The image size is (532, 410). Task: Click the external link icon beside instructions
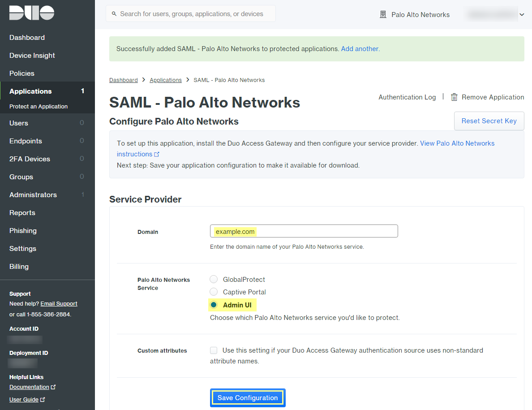(157, 155)
